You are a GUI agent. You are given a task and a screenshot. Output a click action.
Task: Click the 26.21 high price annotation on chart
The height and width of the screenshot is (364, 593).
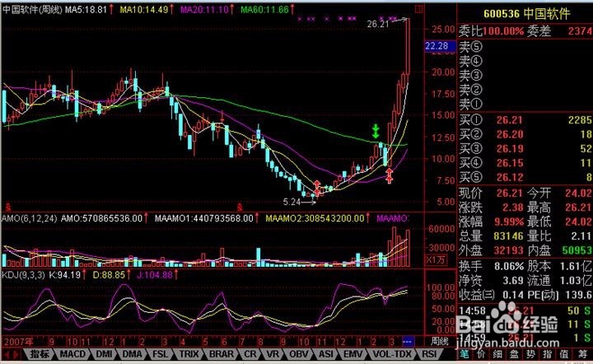pyautogui.click(x=377, y=24)
